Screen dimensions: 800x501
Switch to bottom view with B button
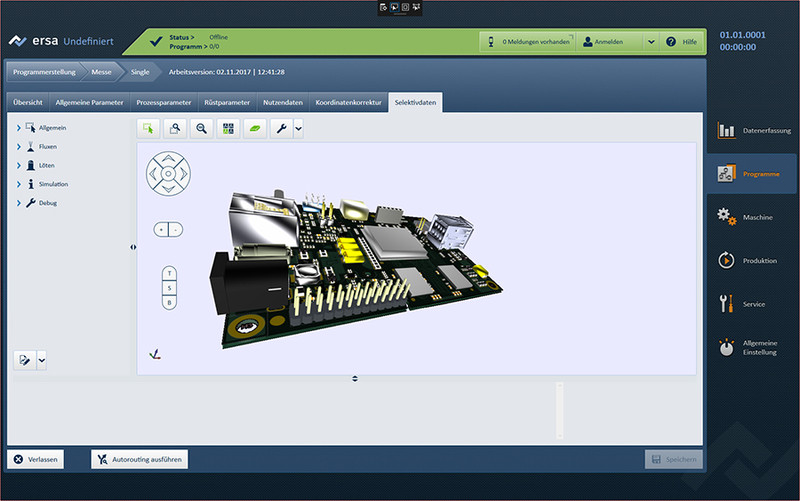click(x=169, y=301)
